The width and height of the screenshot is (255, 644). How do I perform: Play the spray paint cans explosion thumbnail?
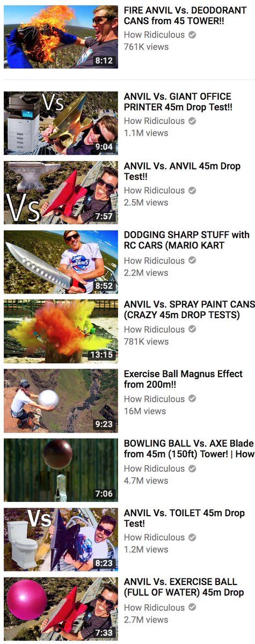(x=61, y=331)
